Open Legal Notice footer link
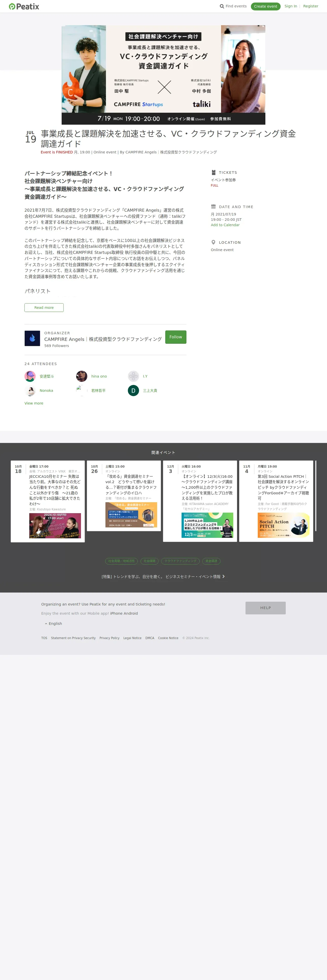 pos(132,638)
